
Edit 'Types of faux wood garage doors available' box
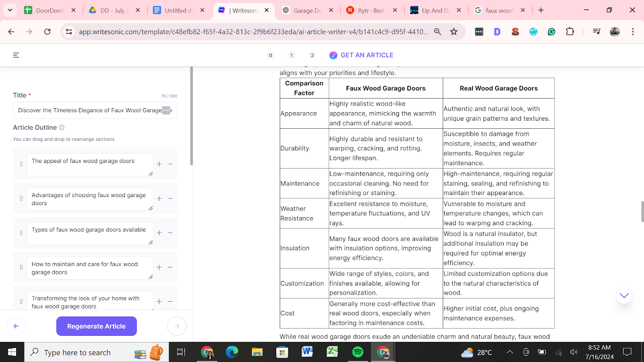click(x=90, y=233)
